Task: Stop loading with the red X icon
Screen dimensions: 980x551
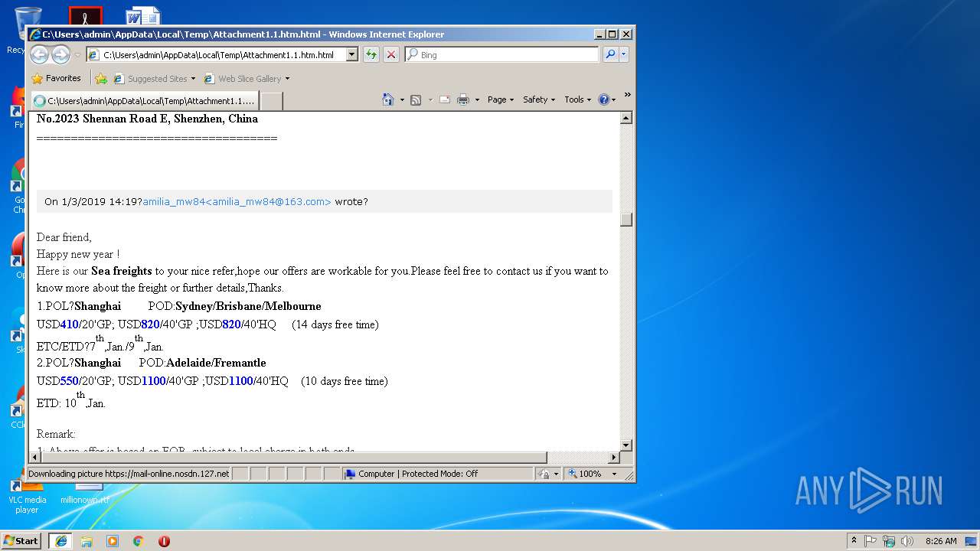Action: 391,55
